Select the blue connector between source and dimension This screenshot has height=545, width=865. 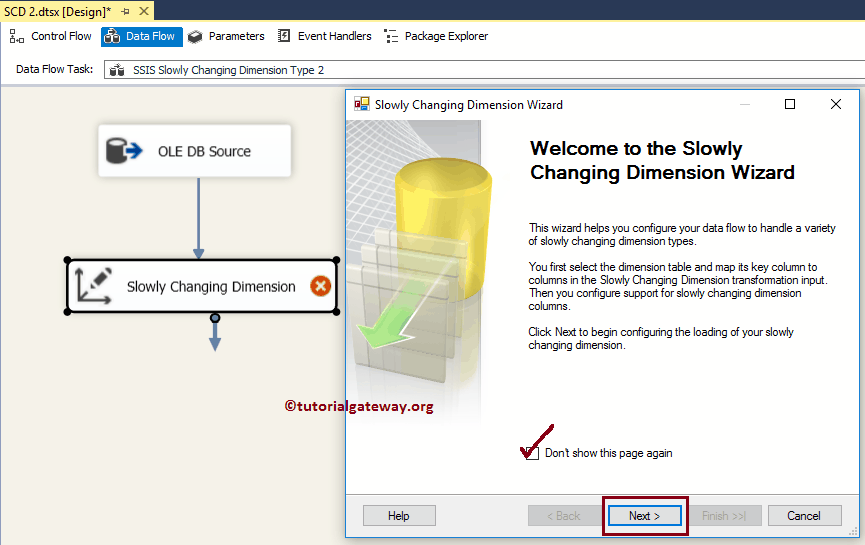tap(199, 218)
